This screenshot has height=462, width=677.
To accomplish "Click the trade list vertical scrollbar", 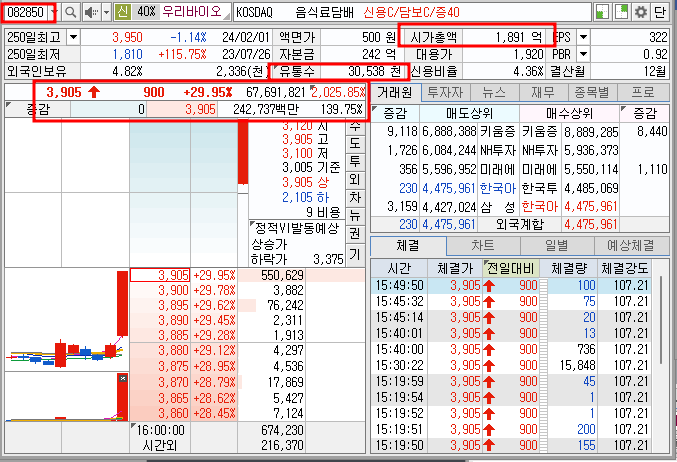I will 661,320.
